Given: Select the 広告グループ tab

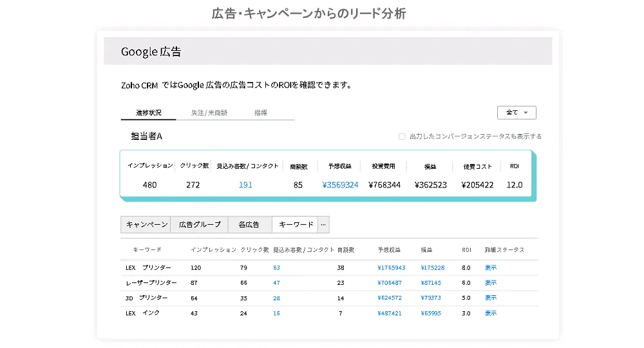Looking at the screenshot, I should [199, 225].
